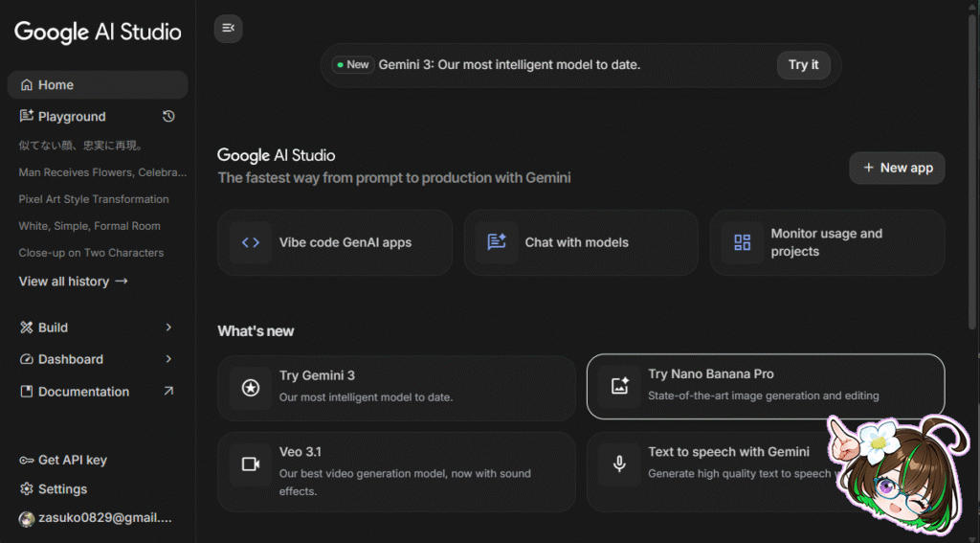This screenshot has height=543, width=980.
Task: Open the account menu for zasuko0829@gmail
Action: [96, 518]
